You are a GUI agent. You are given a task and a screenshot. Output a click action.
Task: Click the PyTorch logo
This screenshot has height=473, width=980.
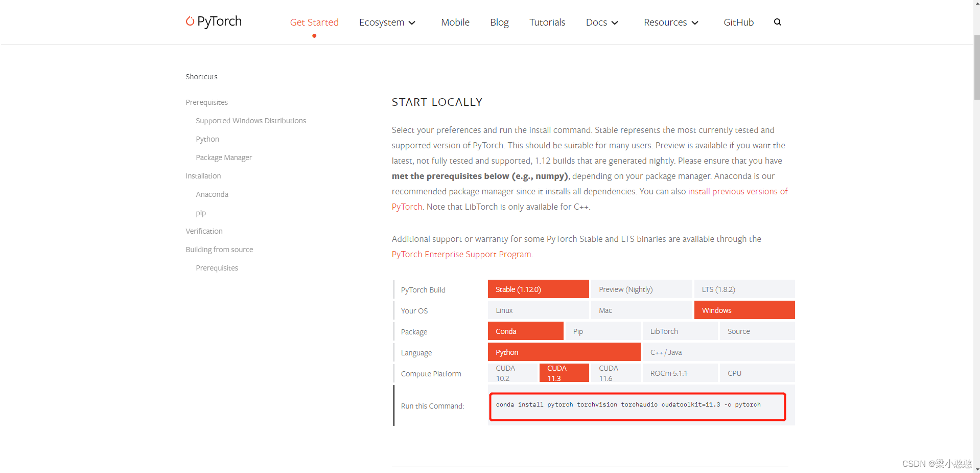[x=214, y=21]
